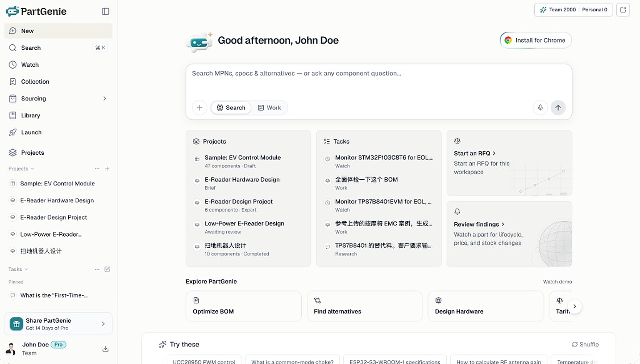Click into the MPN search text field
640x364 pixels.
378,81
